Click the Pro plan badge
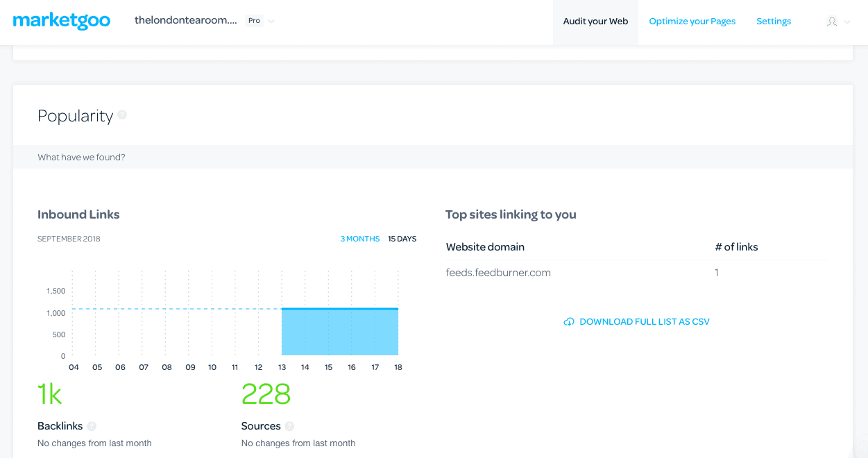 tap(254, 21)
